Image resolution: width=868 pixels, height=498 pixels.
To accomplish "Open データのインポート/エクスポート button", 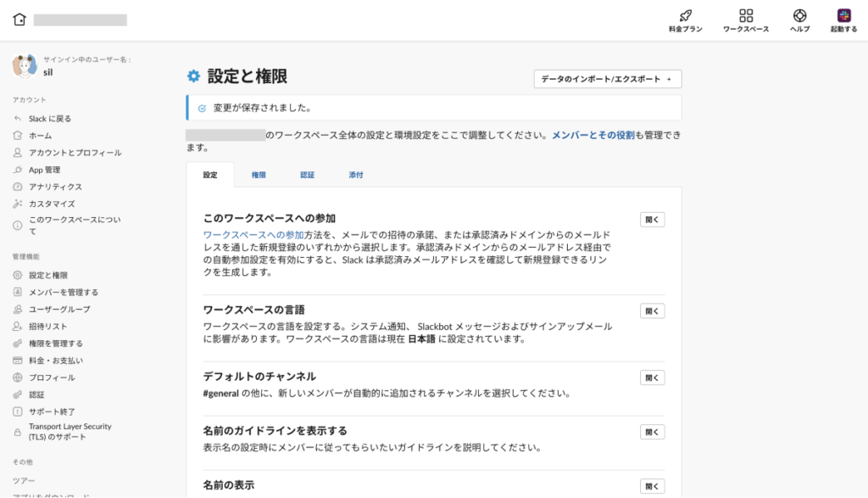I will point(607,79).
